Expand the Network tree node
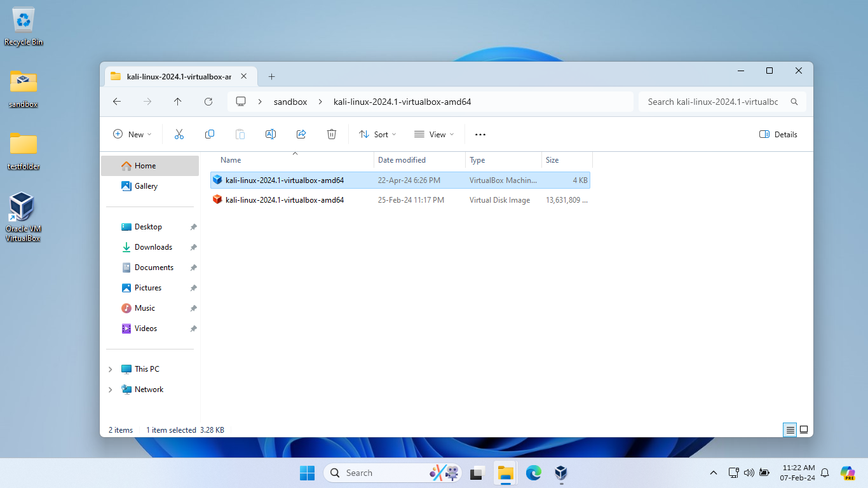 pyautogui.click(x=111, y=390)
